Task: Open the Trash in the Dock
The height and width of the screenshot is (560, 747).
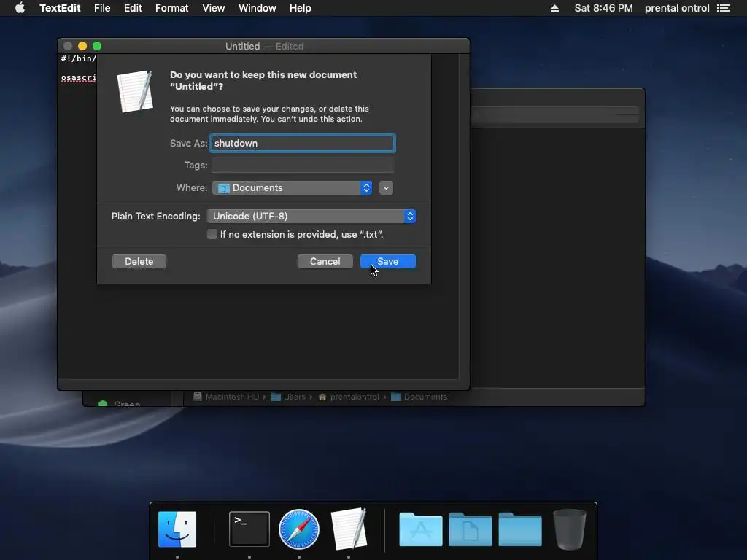Action: [569, 529]
